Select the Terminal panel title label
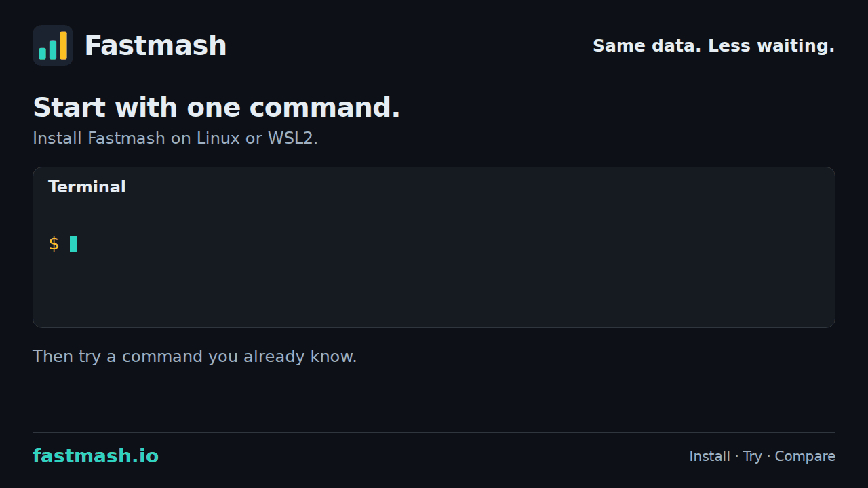Screen dimensions: 868x488 click(x=87, y=187)
